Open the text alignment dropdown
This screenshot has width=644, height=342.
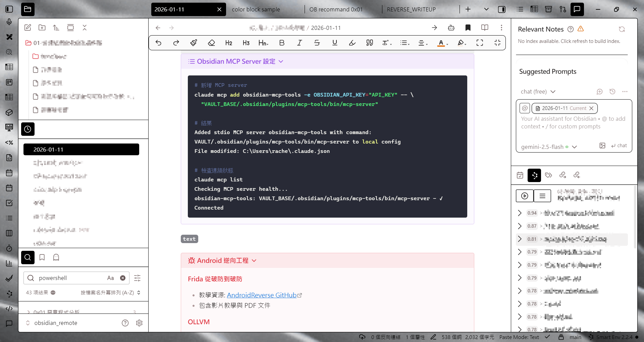click(x=423, y=43)
